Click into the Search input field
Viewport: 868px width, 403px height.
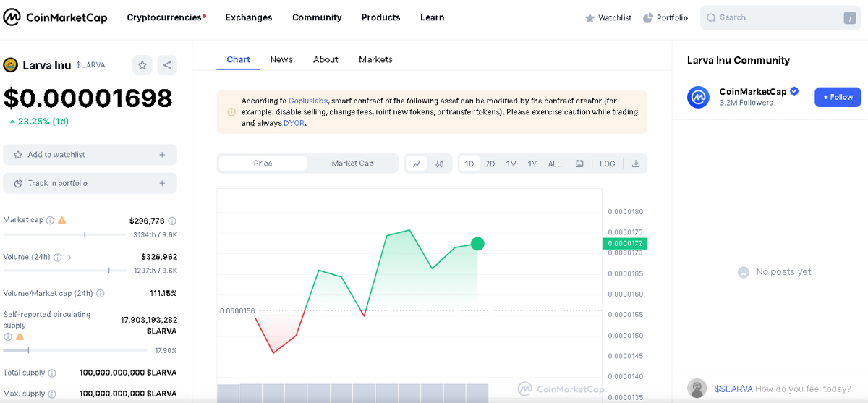click(x=780, y=17)
